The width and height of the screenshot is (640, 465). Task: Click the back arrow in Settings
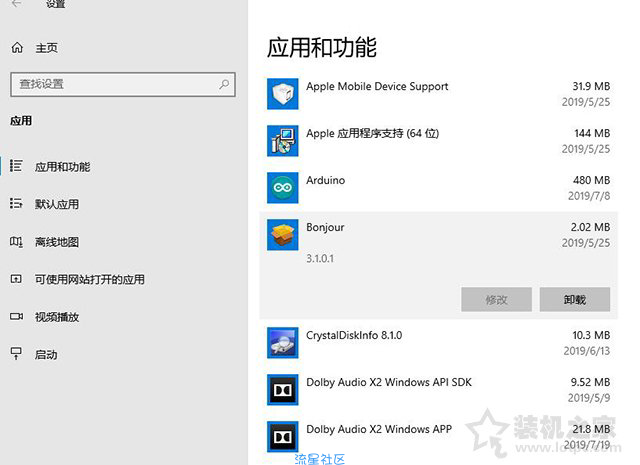pyautogui.click(x=16, y=4)
